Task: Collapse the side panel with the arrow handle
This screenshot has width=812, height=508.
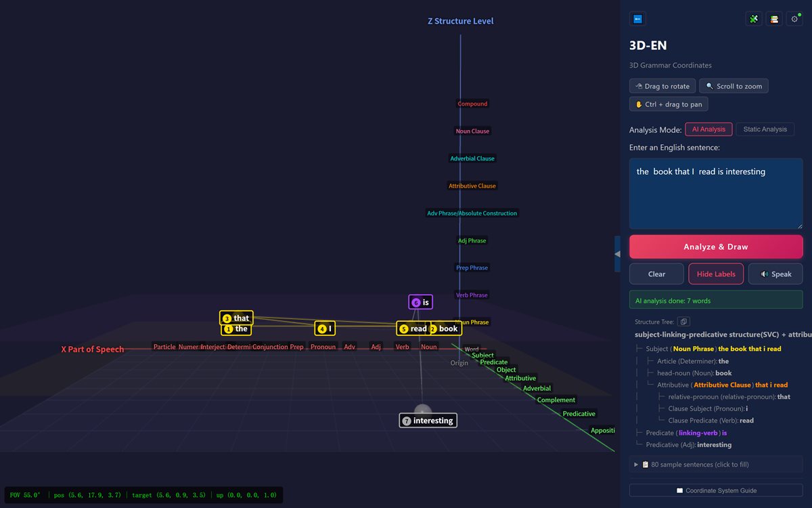Action: [617, 254]
